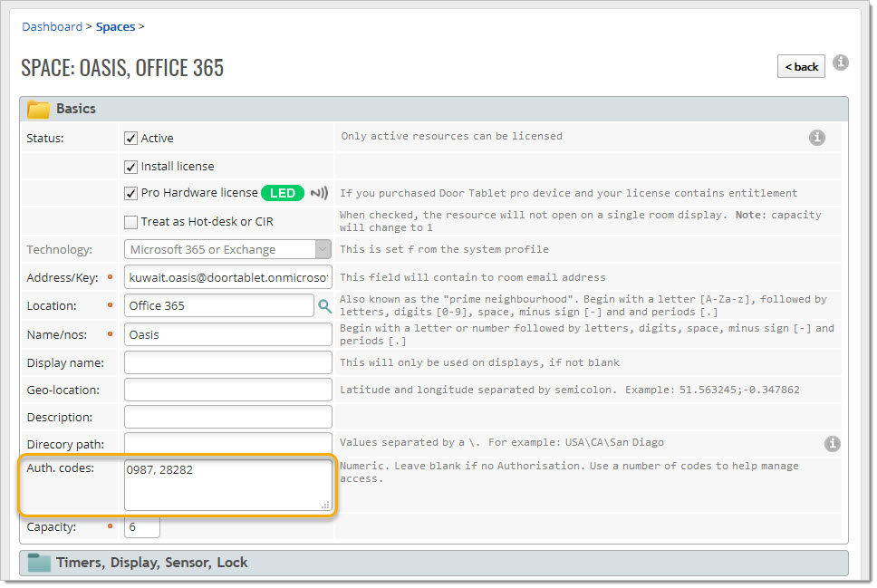Viewport: 877px width, 588px height.
Task: Open the Spaces breadcrumb link
Action: pyautogui.click(x=115, y=27)
